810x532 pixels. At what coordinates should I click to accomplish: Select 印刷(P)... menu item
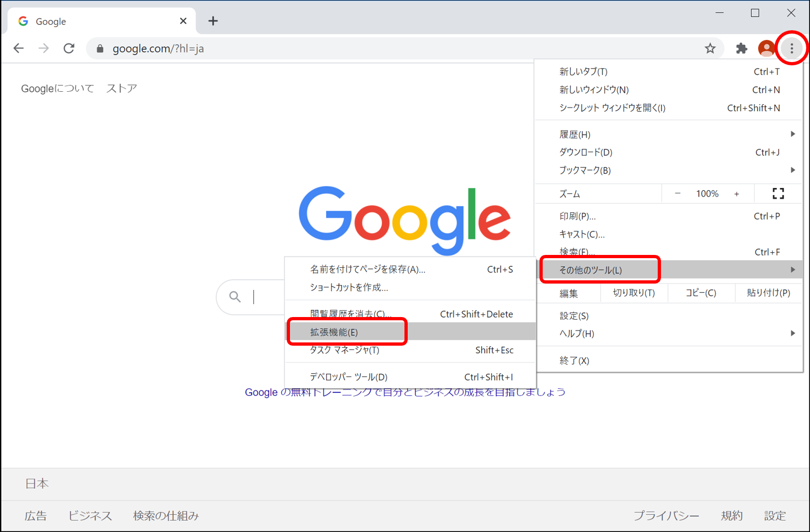[670, 216]
